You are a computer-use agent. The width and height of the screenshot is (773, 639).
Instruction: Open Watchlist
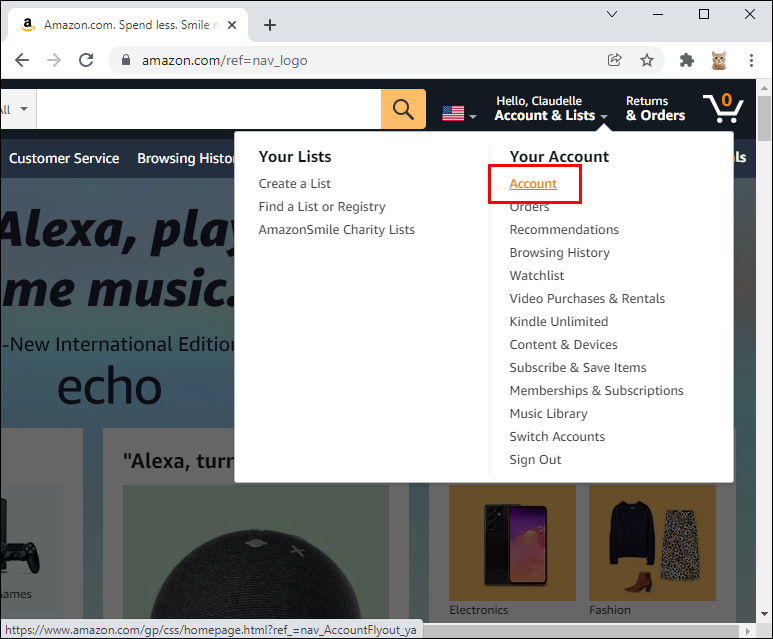coord(537,276)
